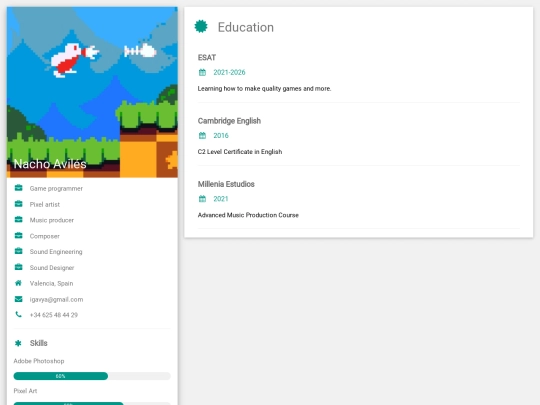Click 'Advanced Music Production Course' text
The height and width of the screenshot is (405, 540).
click(248, 215)
